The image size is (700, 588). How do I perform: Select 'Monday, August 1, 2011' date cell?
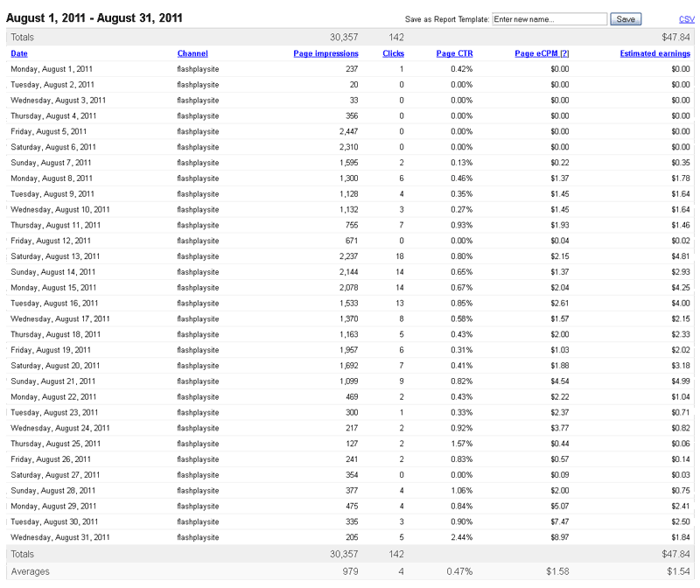coord(52,69)
